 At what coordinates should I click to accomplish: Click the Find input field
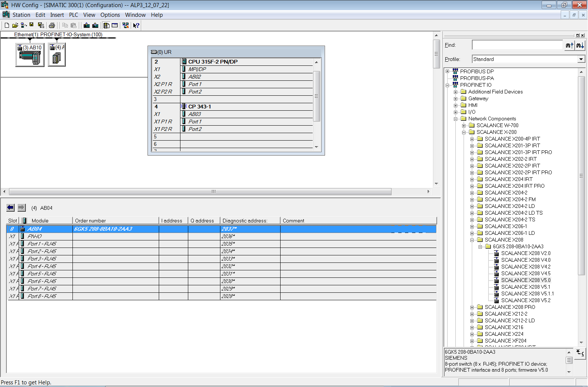(x=517, y=45)
